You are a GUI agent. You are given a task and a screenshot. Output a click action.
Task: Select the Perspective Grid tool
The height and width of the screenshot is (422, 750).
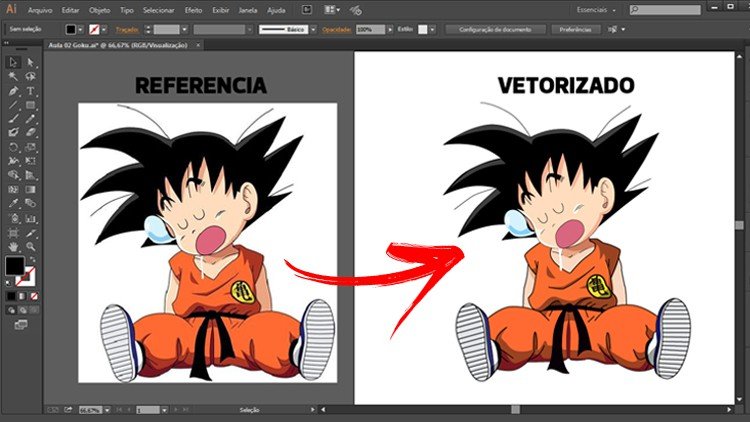click(x=30, y=175)
